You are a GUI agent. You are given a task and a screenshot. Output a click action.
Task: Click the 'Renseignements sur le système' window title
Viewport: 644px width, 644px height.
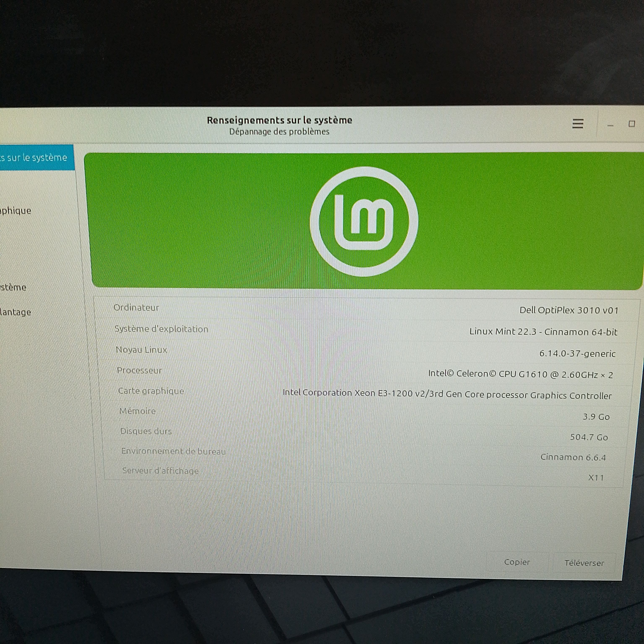(280, 120)
